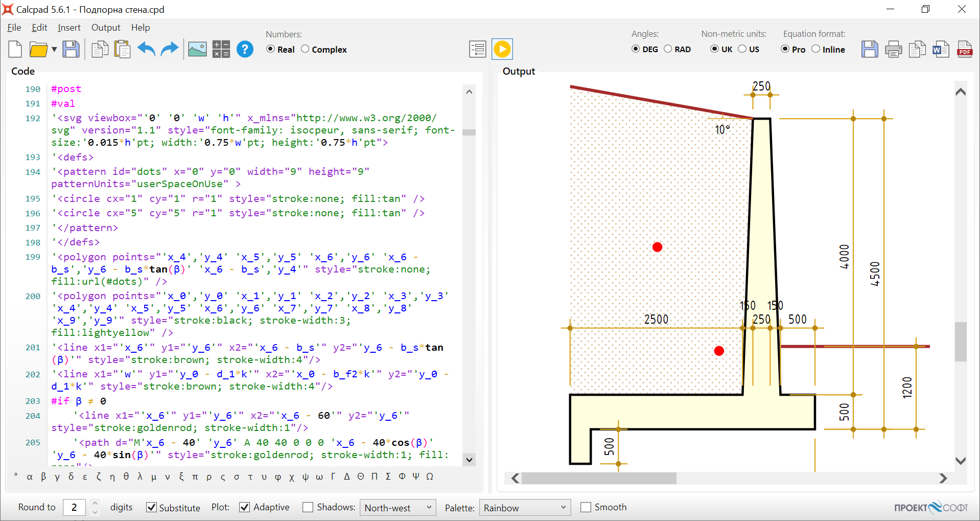Undo the last code edit

(x=146, y=49)
